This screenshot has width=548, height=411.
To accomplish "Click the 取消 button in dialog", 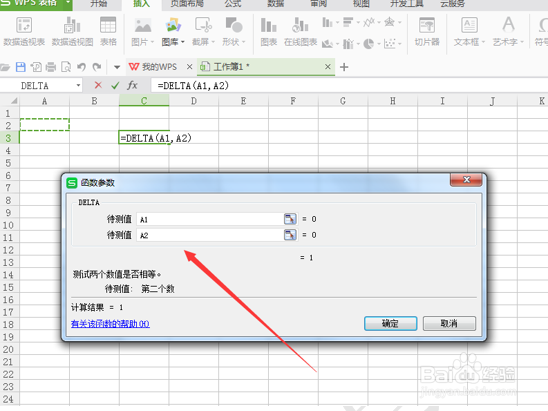I will point(449,324).
